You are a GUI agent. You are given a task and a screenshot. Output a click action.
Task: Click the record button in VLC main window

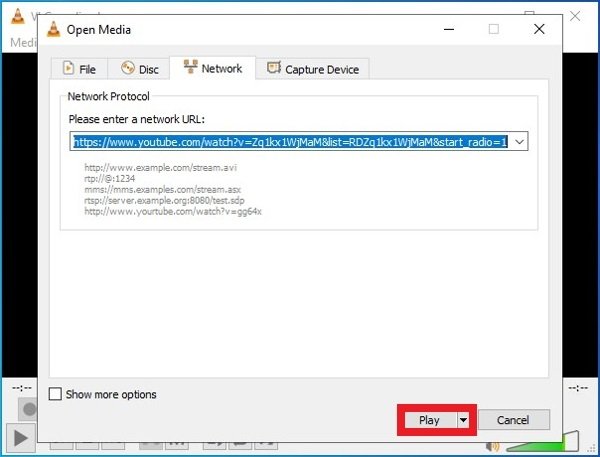click(29, 409)
